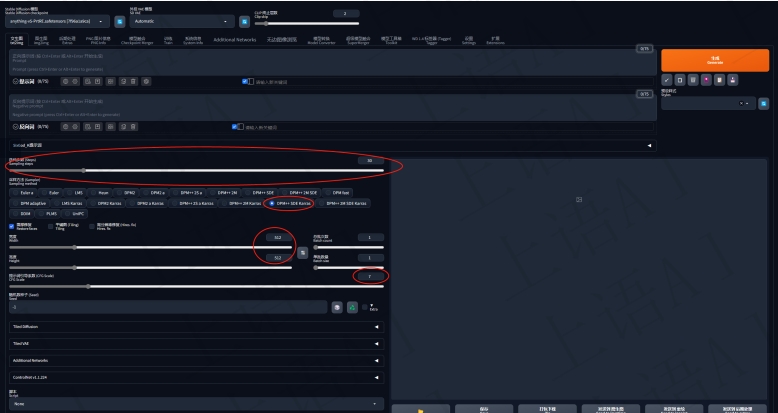Image resolution: width=778 pixels, height=413 pixels.
Task: Click the trash icon below the Generate button
Action: pyautogui.click(x=693, y=79)
